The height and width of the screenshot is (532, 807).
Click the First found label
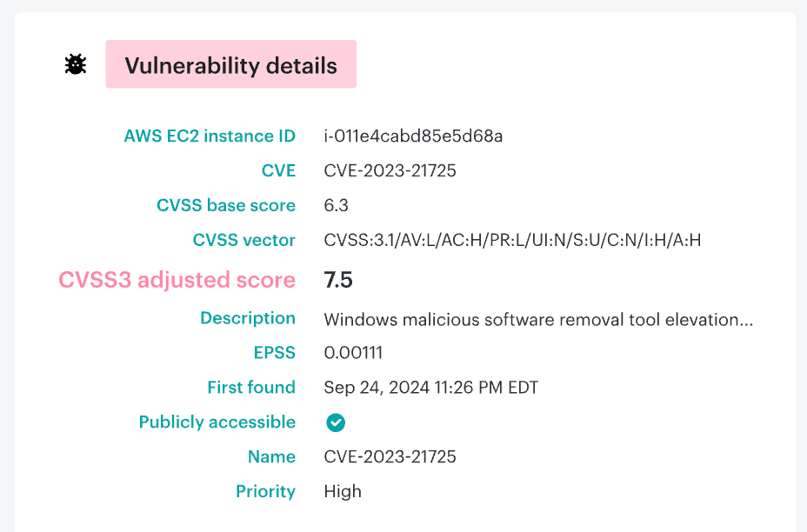click(251, 388)
